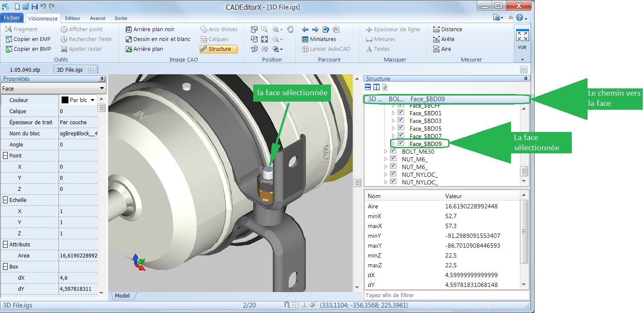Uncheck the Face_$BD01 checkbox

pos(401,112)
